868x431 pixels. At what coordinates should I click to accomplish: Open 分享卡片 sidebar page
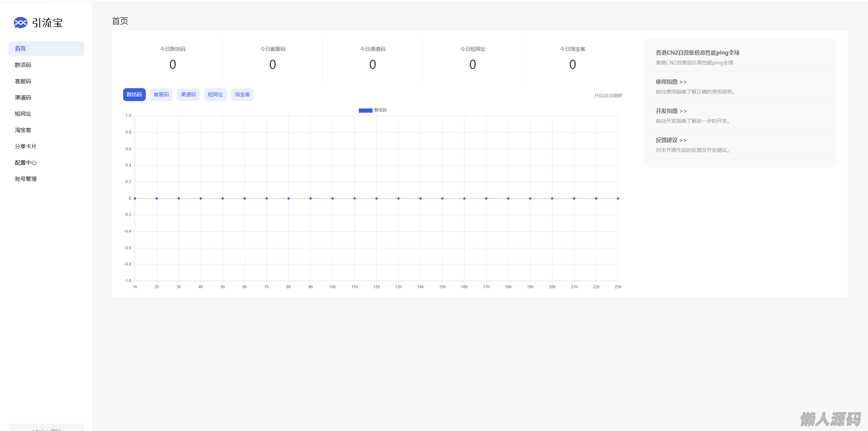click(x=26, y=146)
